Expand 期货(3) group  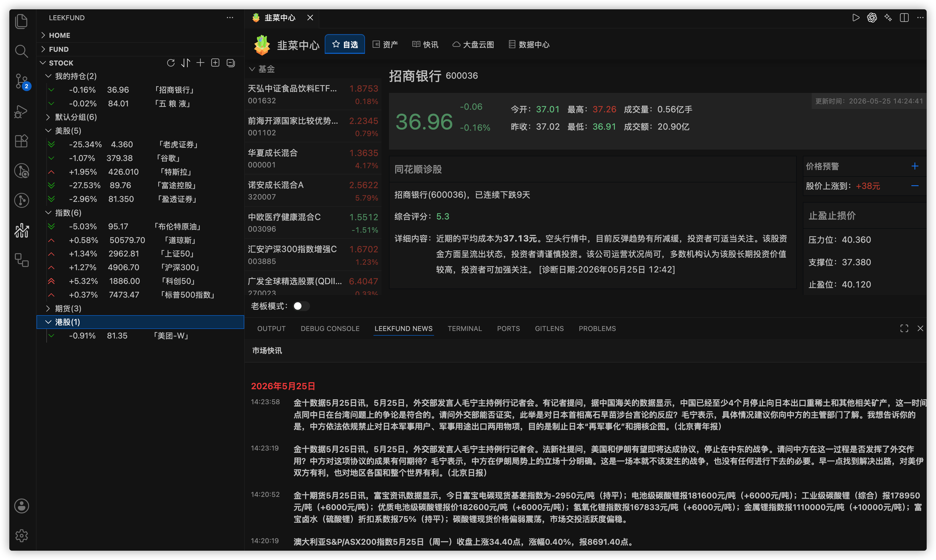[140, 308]
